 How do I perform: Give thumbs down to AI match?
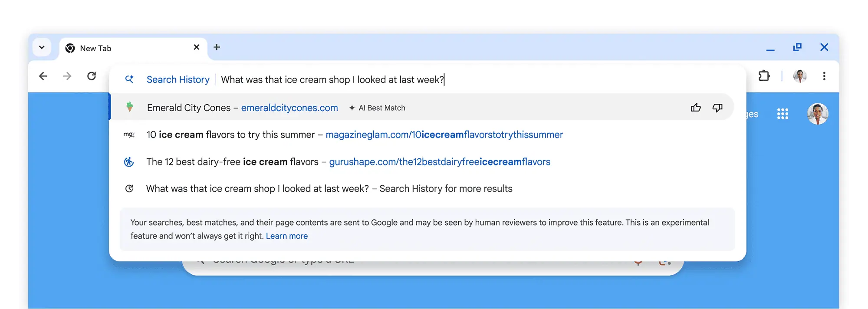coord(717,108)
